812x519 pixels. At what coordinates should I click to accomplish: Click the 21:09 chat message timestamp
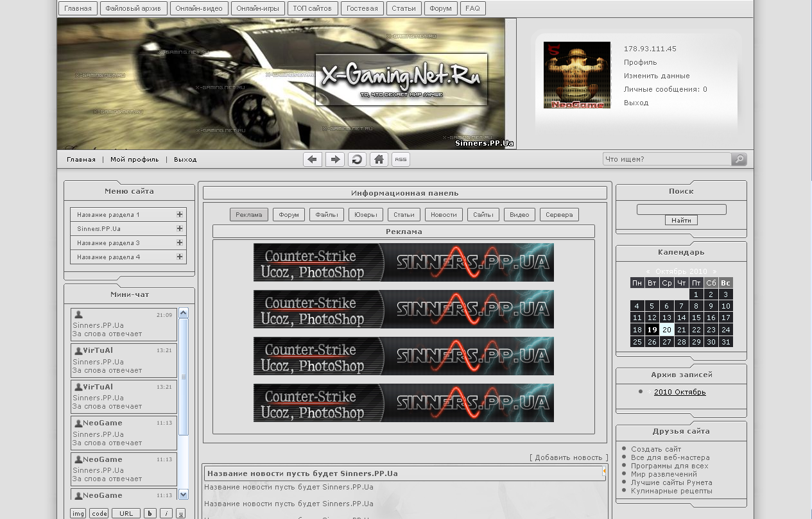pos(164,315)
